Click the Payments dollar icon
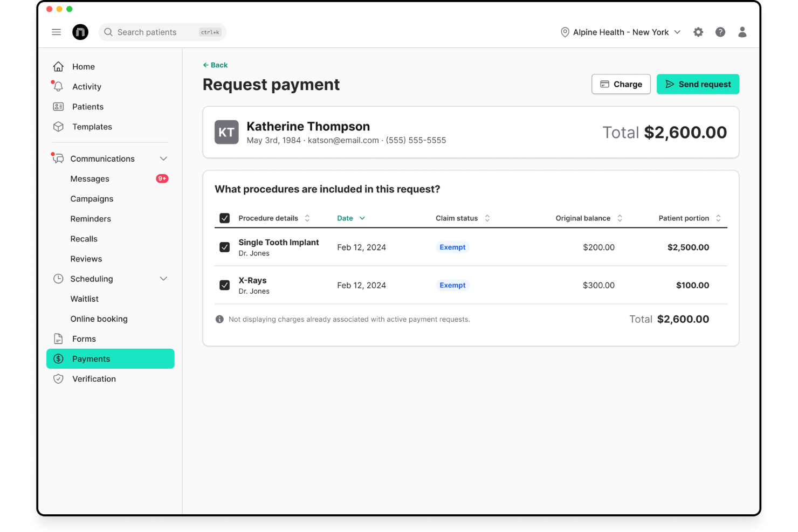The image size is (798, 532). (58, 359)
